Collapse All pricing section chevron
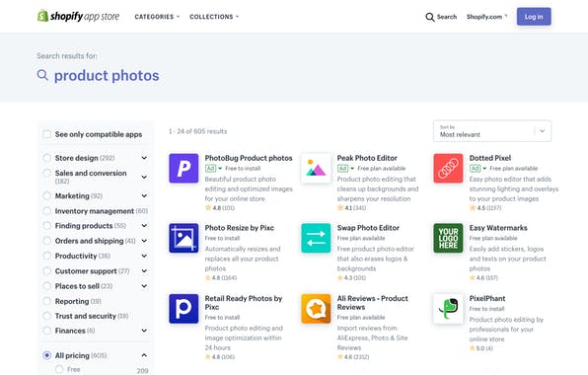The height and width of the screenshot is (375, 588). coord(144,355)
